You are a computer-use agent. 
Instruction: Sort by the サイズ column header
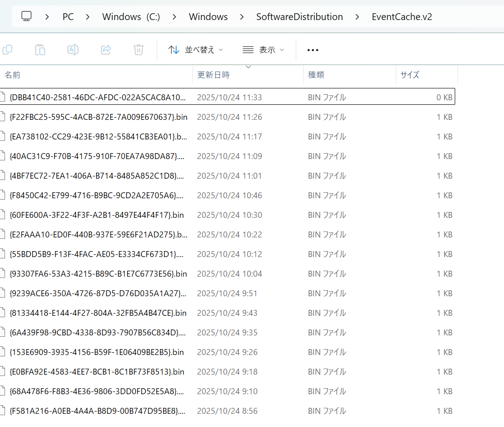(x=427, y=75)
